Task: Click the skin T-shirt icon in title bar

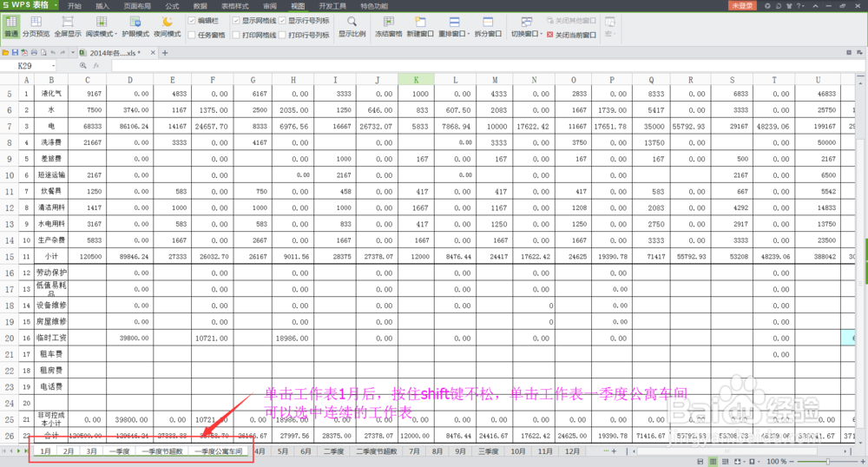Action: 789,5
